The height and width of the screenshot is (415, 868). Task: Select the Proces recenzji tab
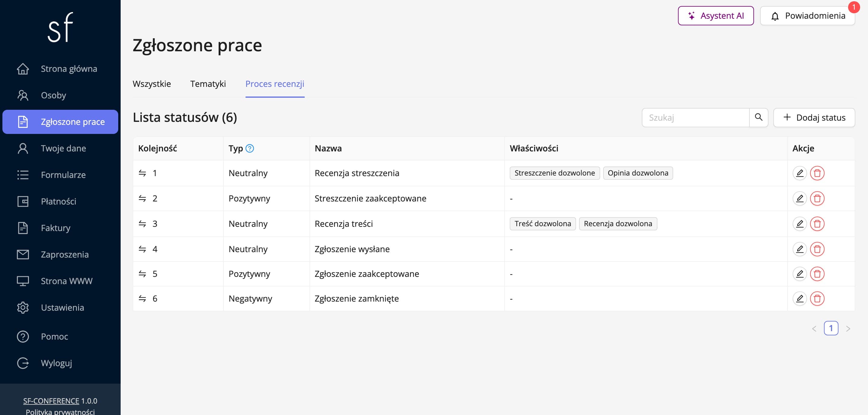click(275, 84)
